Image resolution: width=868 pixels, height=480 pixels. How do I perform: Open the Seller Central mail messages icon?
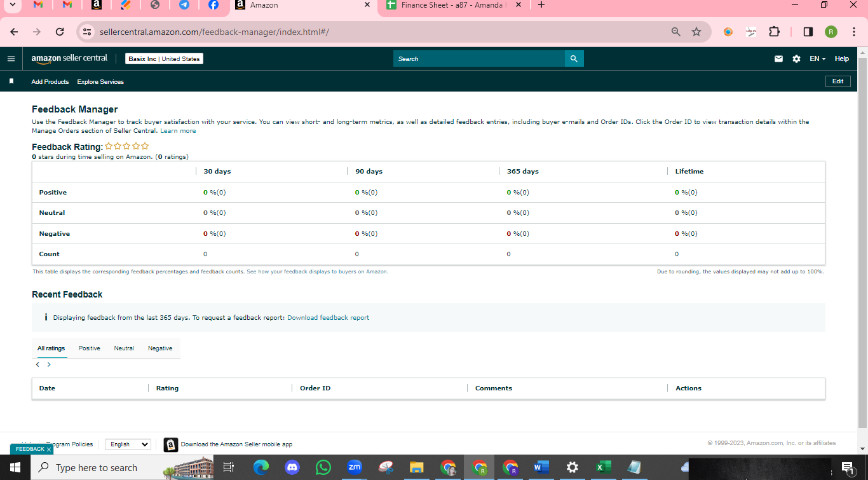pos(778,58)
